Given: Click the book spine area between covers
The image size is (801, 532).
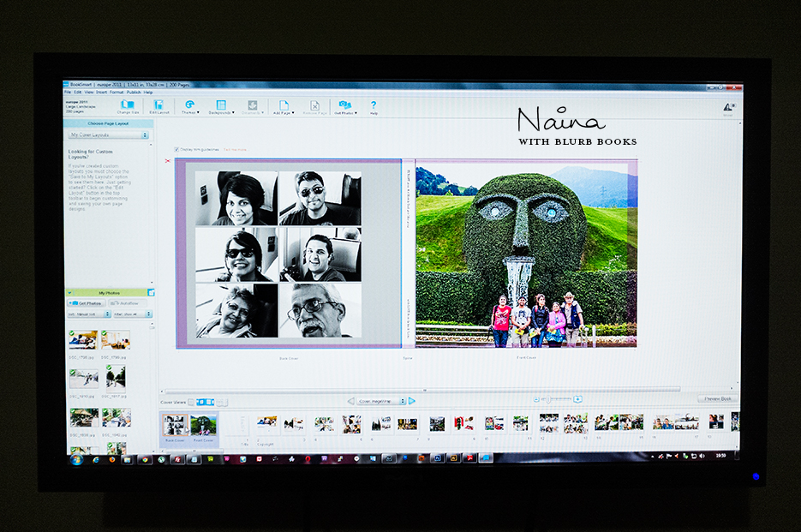Looking at the screenshot, I should [x=408, y=254].
